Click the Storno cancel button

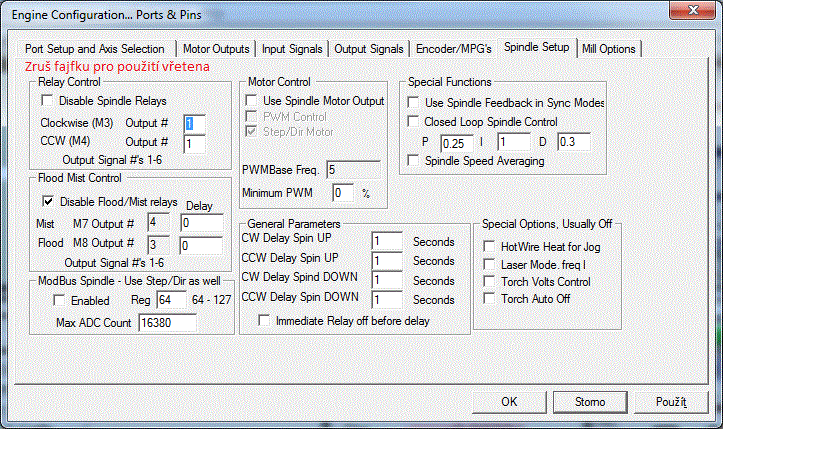[x=590, y=402]
